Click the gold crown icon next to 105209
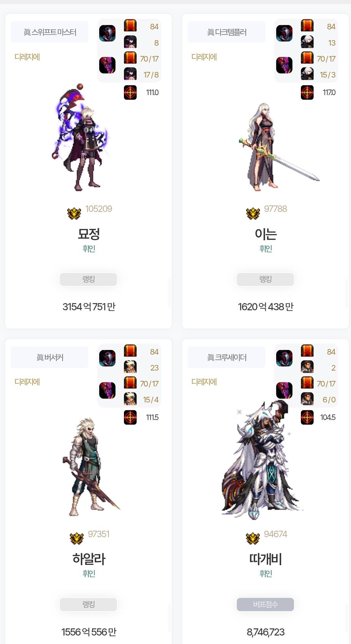Viewport: 351px width, 644px height. click(74, 213)
